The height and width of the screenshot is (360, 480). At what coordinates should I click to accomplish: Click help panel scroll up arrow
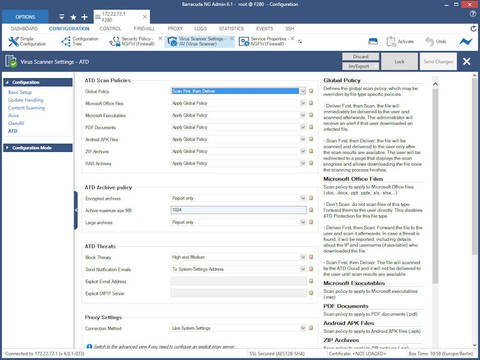pyautogui.click(x=435, y=84)
